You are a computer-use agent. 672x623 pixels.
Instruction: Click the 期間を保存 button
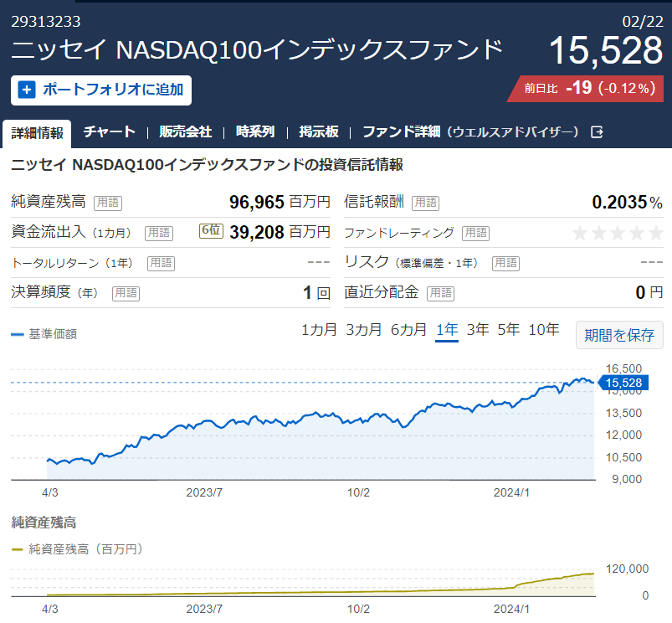620,335
